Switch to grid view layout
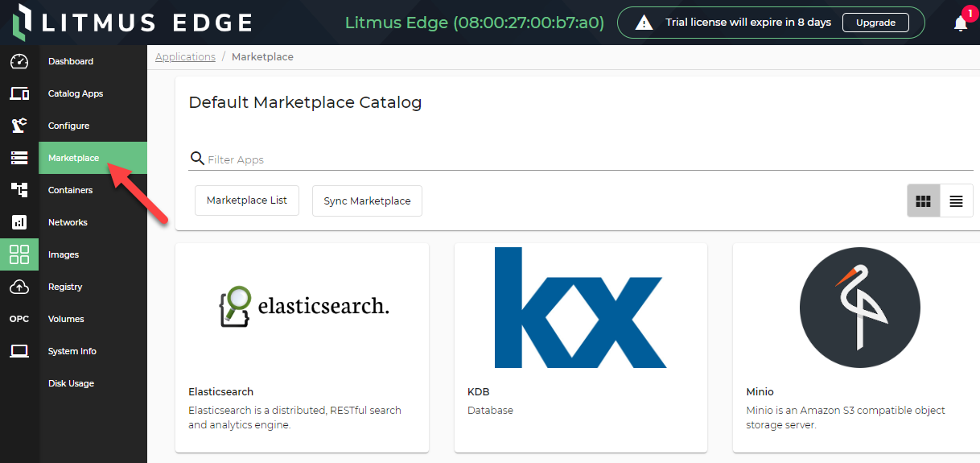The height and width of the screenshot is (463, 980). pyautogui.click(x=924, y=201)
